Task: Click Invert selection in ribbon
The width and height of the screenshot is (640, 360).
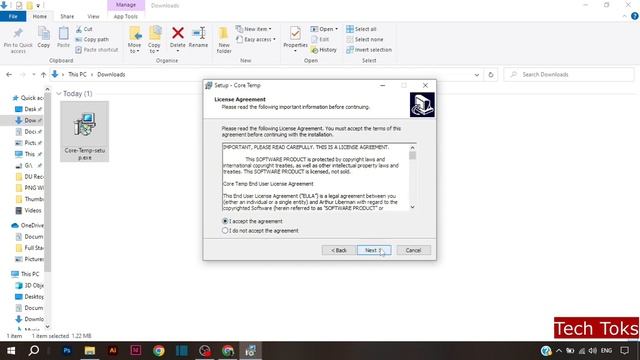Action: (369, 50)
